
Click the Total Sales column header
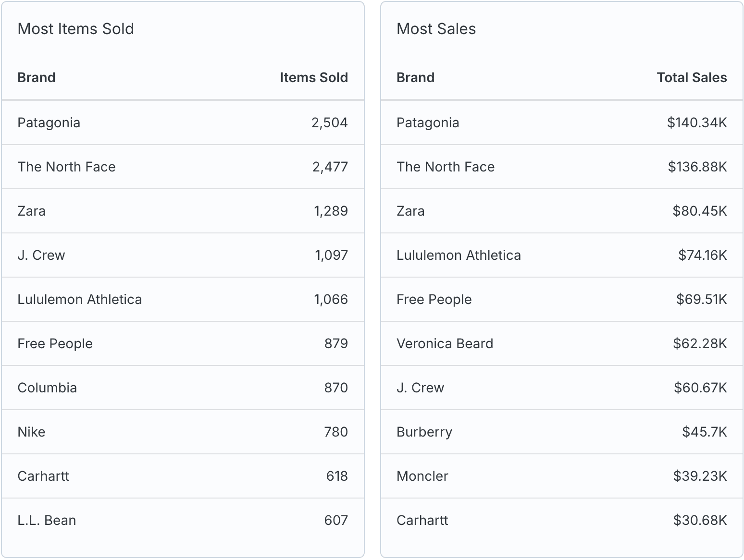click(692, 77)
